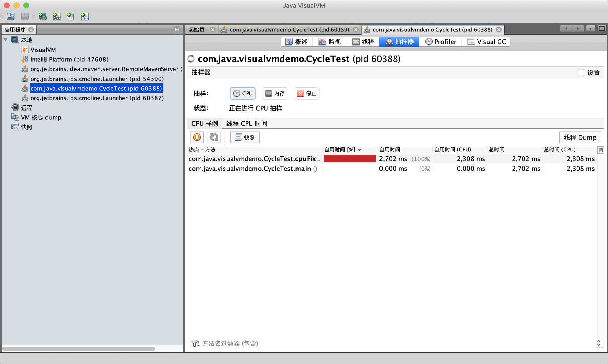This screenshot has width=608, height=364.
Task: Open the Profiler tab
Action: (441, 42)
